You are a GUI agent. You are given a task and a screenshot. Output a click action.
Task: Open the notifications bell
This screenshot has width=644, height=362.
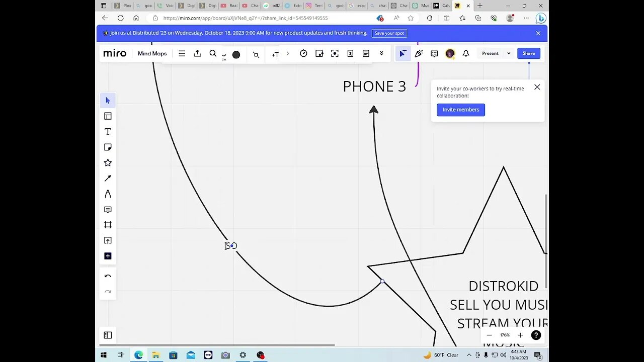pos(466,53)
